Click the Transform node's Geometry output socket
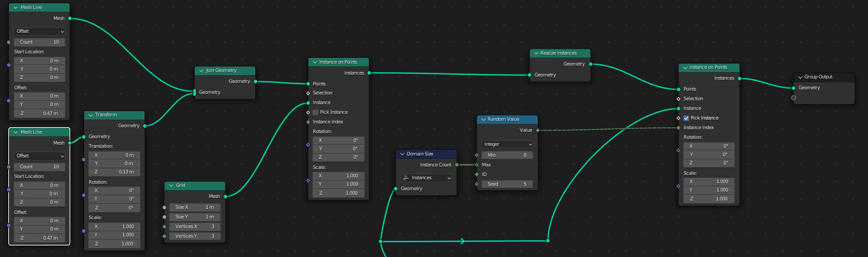The height and width of the screenshot is (257, 868). point(145,126)
